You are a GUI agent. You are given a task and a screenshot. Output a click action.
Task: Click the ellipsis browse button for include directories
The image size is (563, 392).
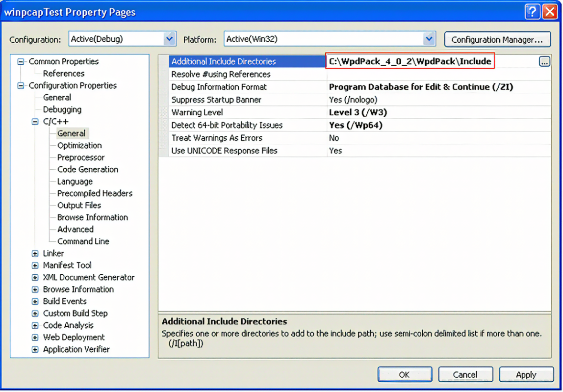coord(544,62)
